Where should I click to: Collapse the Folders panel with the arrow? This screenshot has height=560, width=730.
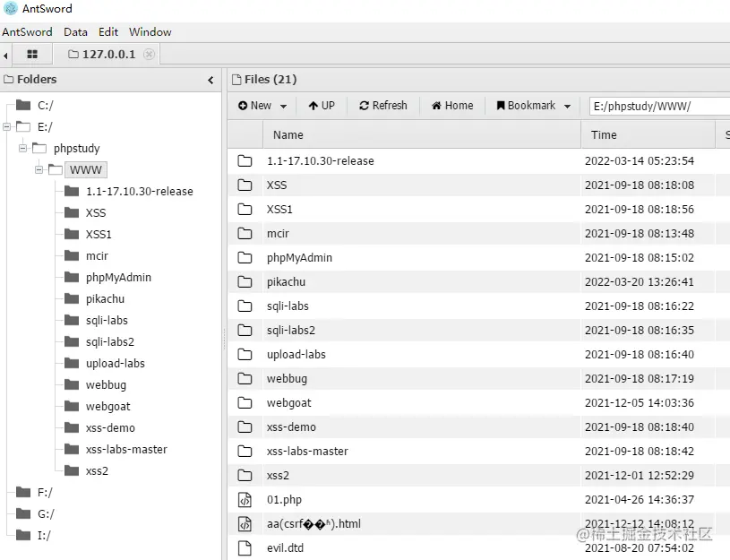pos(210,80)
